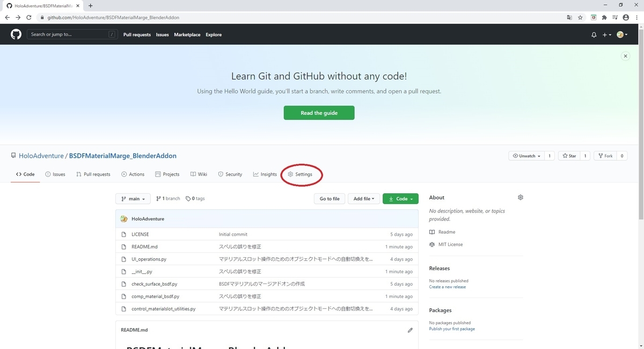Reload the page

coord(29,17)
